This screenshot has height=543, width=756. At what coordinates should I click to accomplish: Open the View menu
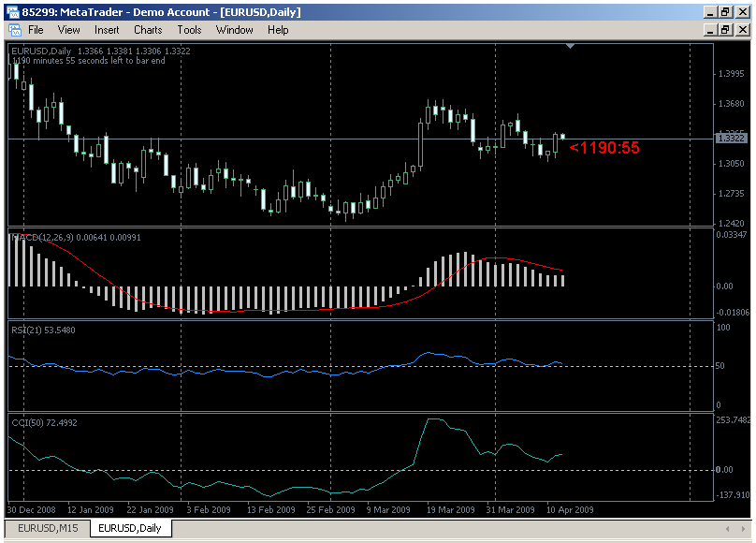click(69, 29)
